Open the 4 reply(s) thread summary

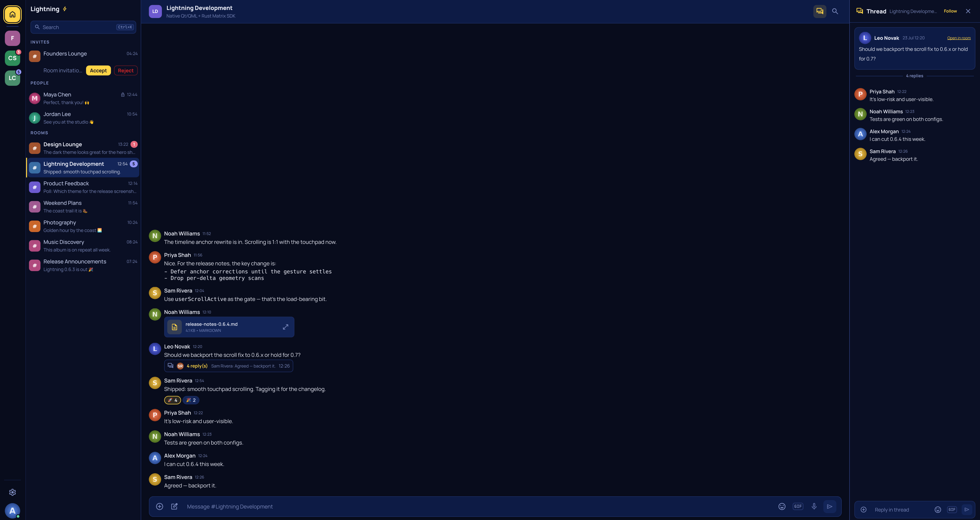(x=229, y=366)
